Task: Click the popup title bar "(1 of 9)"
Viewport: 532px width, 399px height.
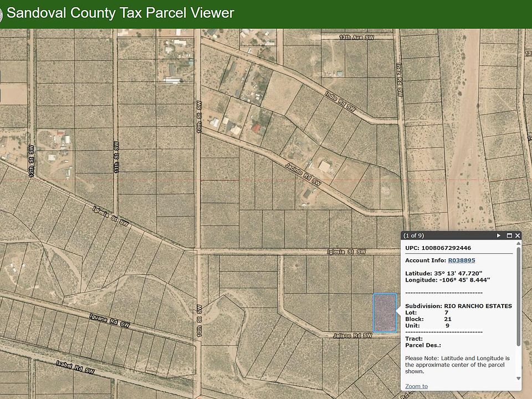Action: click(421, 236)
